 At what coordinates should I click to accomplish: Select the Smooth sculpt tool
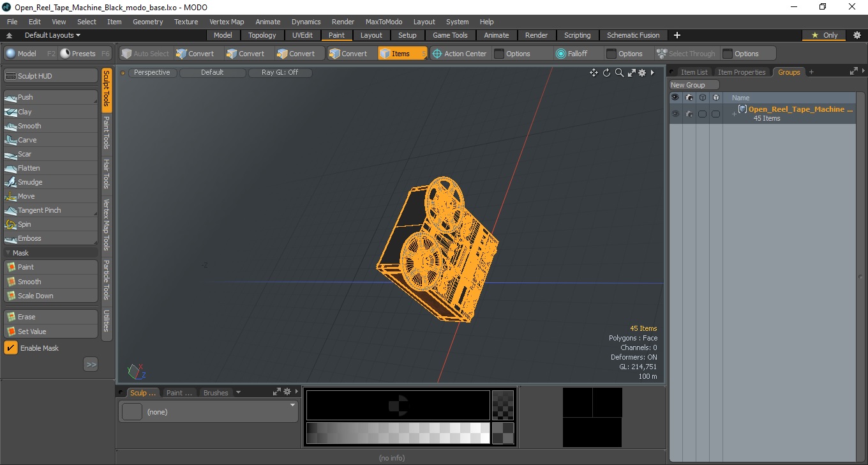click(x=50, y=126)
